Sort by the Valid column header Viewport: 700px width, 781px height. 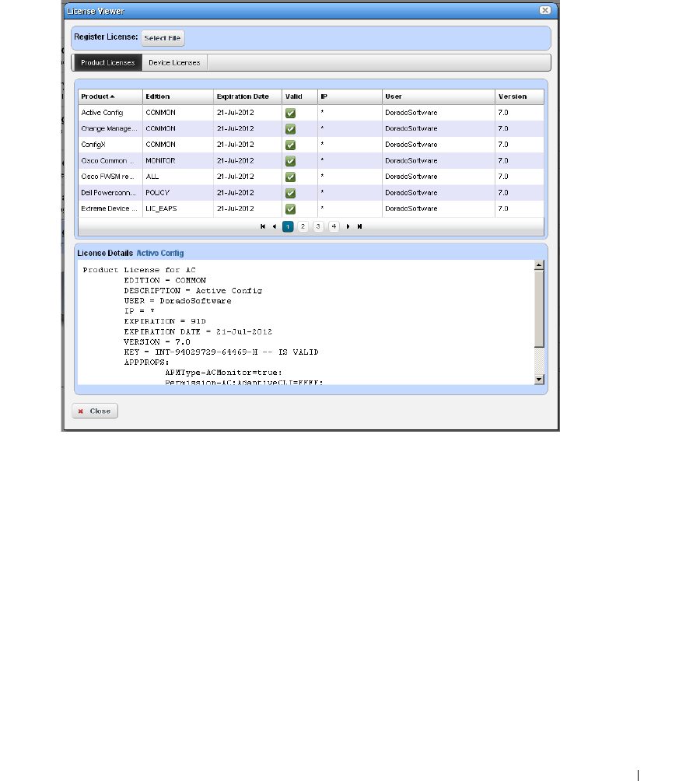(x=299, y=96)
